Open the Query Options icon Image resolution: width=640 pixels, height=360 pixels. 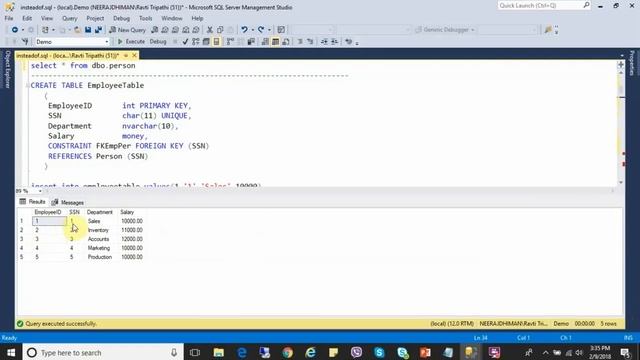click(206, 42)
